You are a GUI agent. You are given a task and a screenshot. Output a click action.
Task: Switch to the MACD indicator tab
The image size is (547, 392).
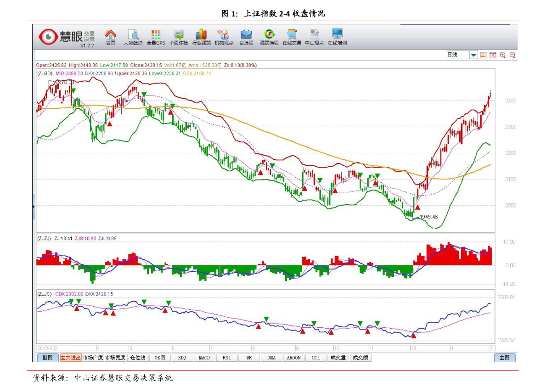[x=204, y=358]
